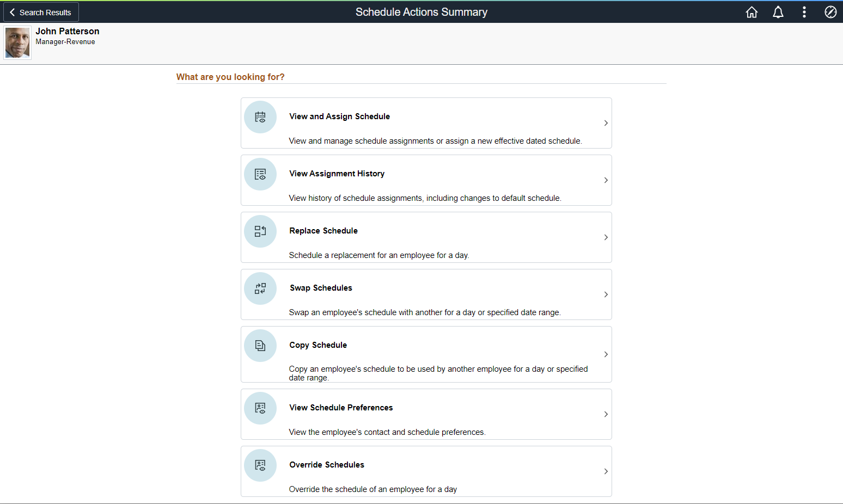
Task: Click the Swap Schedules arrows icon
Action: point(260,288)
